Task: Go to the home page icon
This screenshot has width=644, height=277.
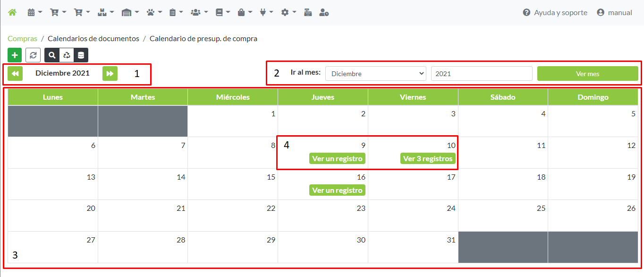Action: (x=12, y=13)
